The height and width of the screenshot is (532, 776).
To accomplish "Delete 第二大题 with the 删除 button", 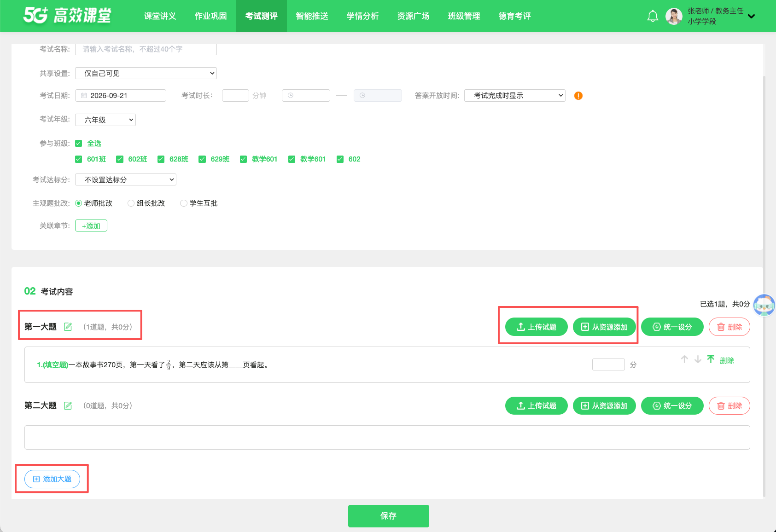I will tap(729, 405).
